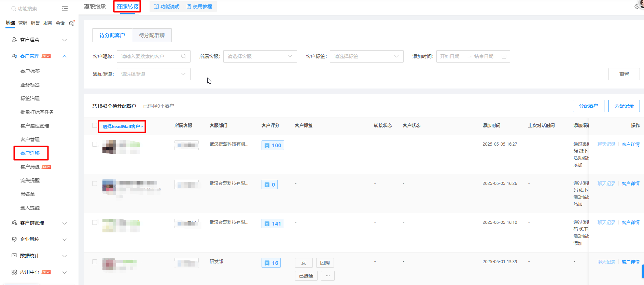Switch to the 待分配群聊 tab

pos(152,35)
